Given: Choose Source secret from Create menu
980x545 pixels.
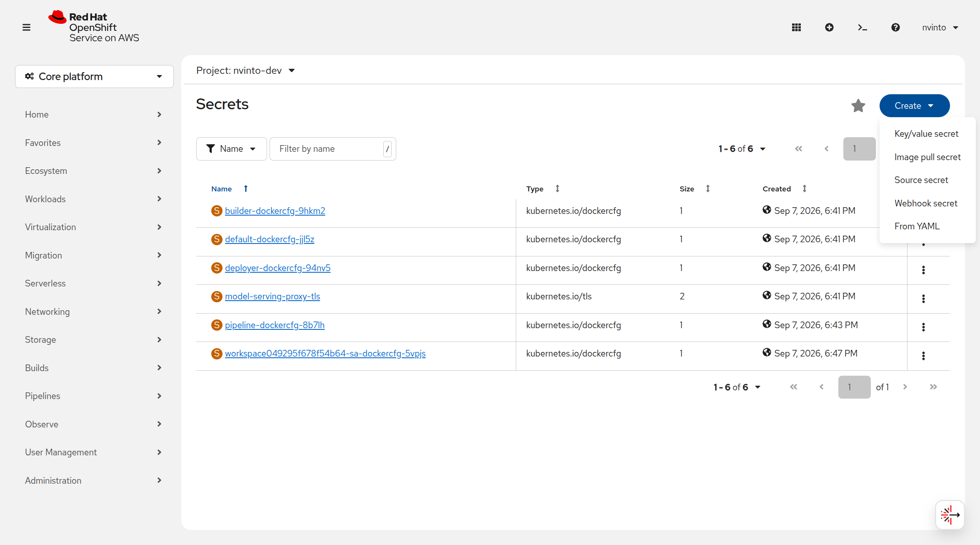Looking at the screenshot, I should [927, 180].
